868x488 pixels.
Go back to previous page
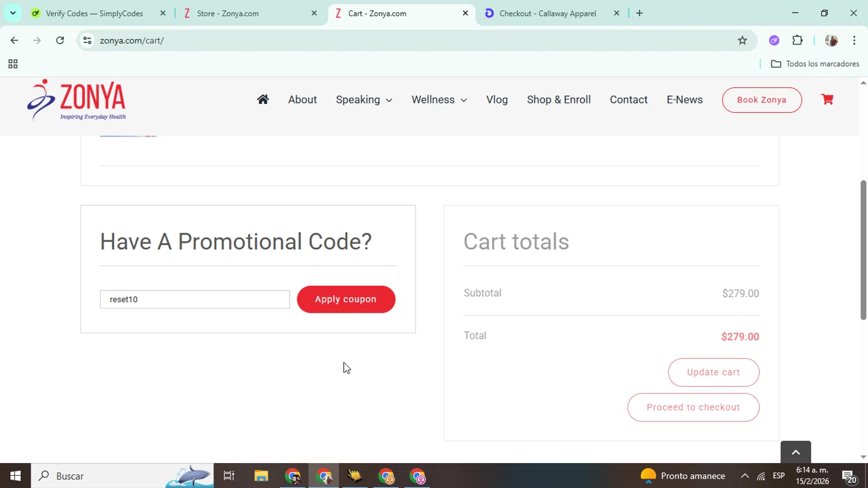pyautogui.click(x=14, y=41)
